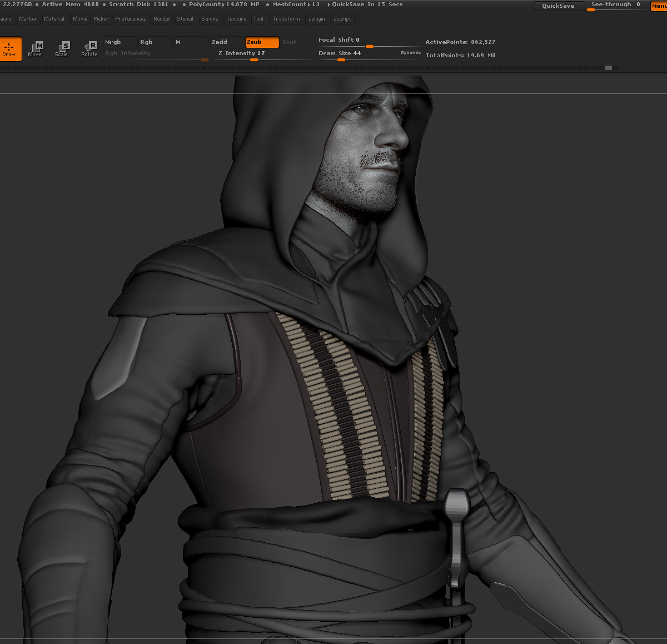Toggle Rgb painting mode
Viewport: 667px width, 644px height.
(155, 42)
